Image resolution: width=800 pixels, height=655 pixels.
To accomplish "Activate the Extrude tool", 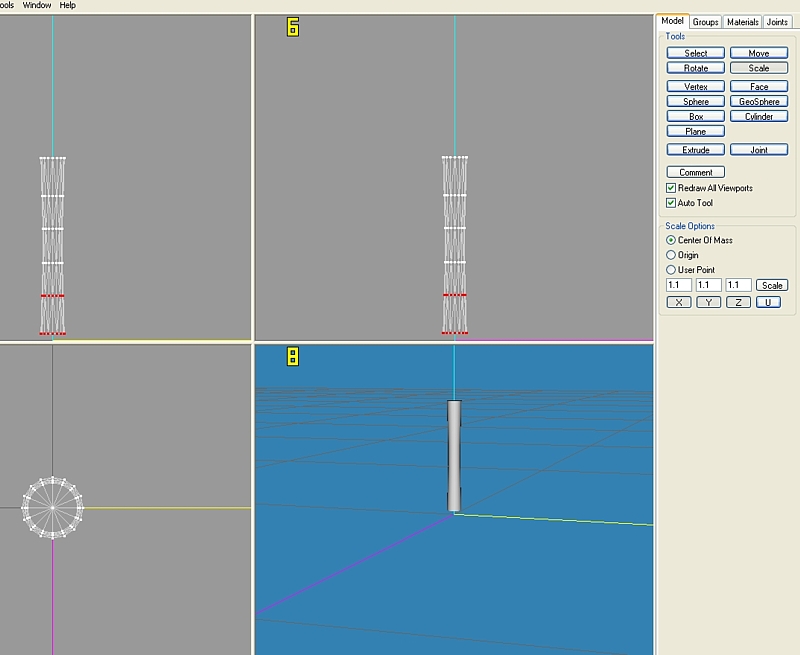I will pyautogui.click(x=696, y=150).
